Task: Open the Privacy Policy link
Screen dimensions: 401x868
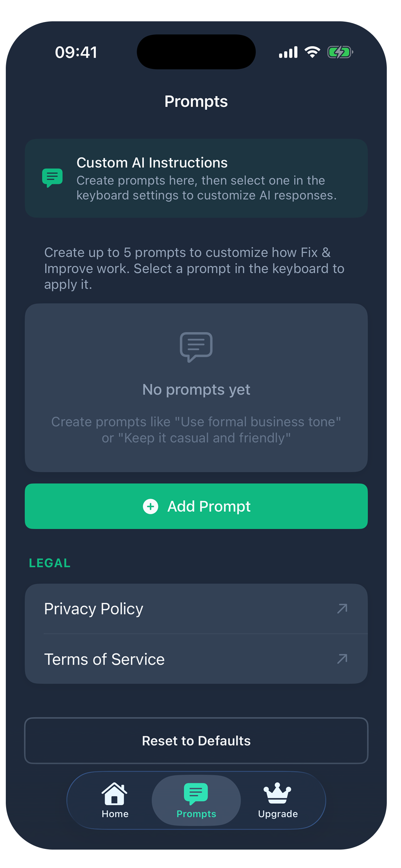Action: pos(196,609)
